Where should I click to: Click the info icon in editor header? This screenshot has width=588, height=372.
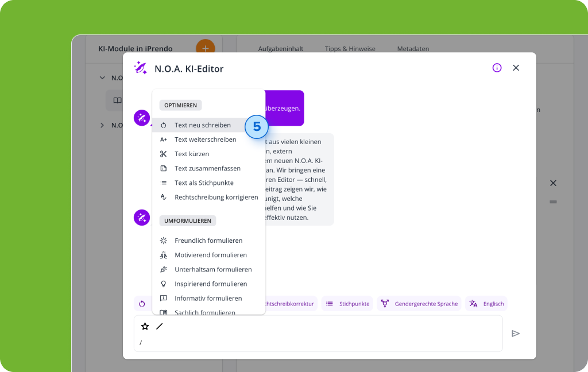click(x=497, y=68)
